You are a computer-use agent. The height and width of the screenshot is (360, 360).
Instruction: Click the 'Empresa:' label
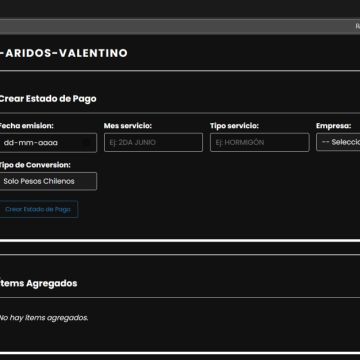334,126
